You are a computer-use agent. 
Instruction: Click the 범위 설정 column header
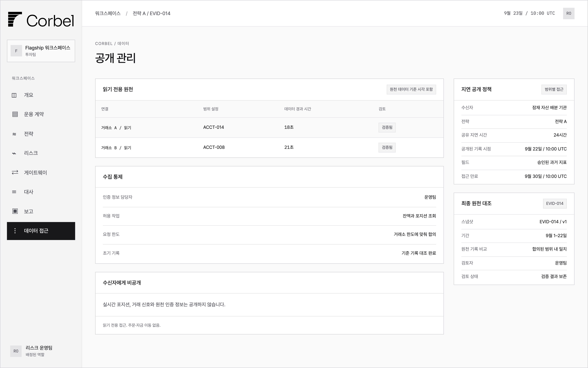point(211,109)
